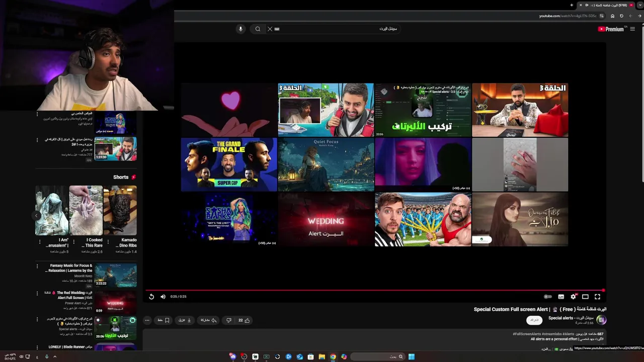644x362 pixels.
Task: Show more Shorts with the shelf arrow
Action: click(36, 215)
